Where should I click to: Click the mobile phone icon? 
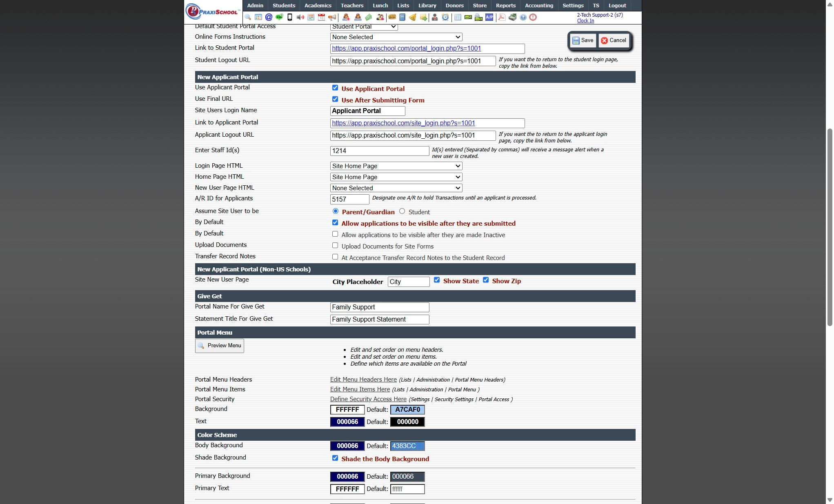click(x=290, y=17)
